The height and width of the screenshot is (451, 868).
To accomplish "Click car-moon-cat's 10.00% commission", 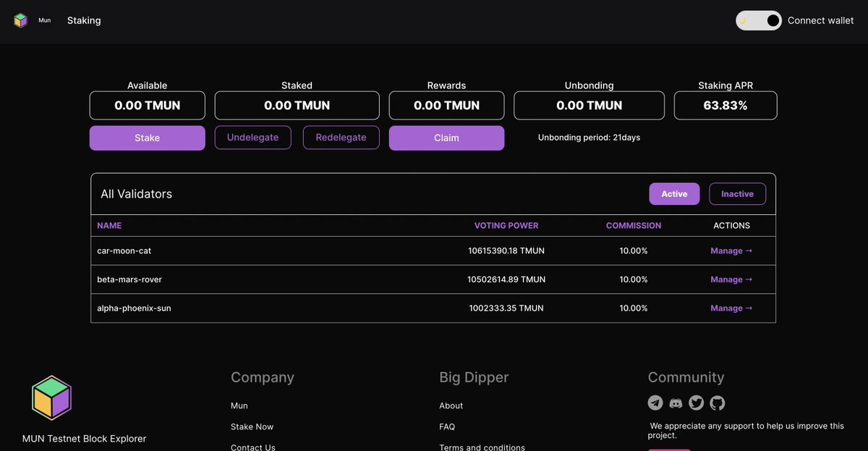I will pyautogui.click(x=634, y=250).
